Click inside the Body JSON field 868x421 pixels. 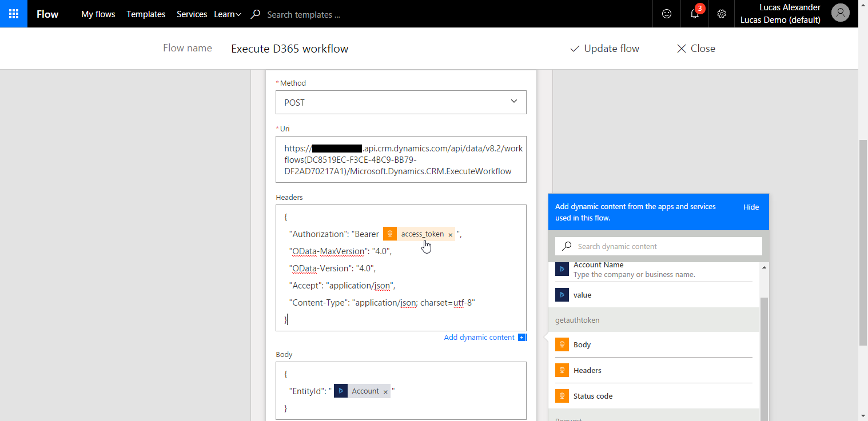pos(401,391)
